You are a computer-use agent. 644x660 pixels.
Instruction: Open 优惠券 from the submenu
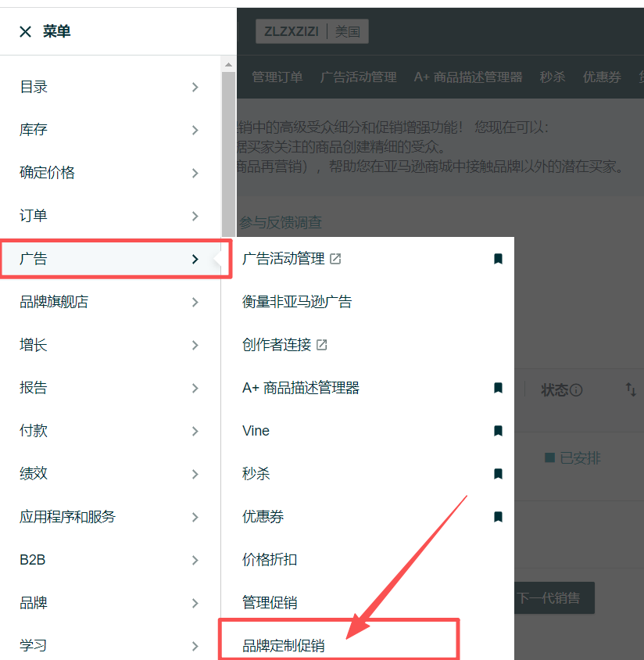tap(263, 517)
